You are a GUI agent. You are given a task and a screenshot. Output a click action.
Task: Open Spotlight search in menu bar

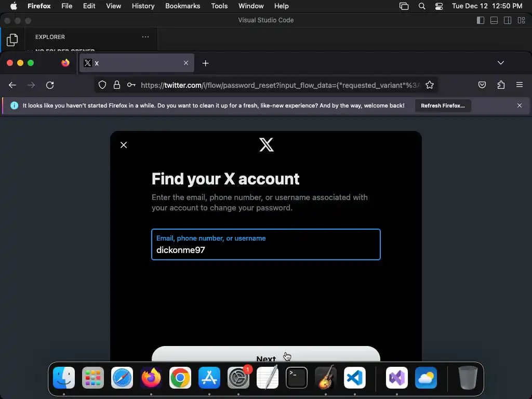click(x=422, y=6)
